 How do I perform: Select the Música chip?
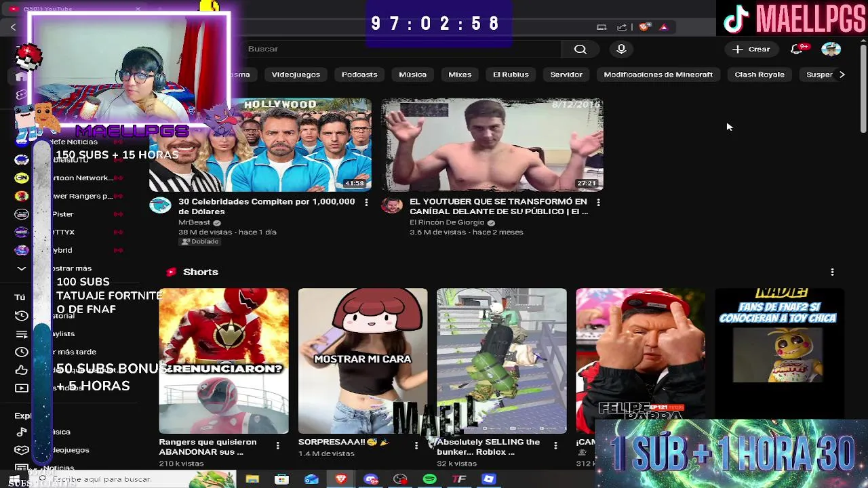412,75
